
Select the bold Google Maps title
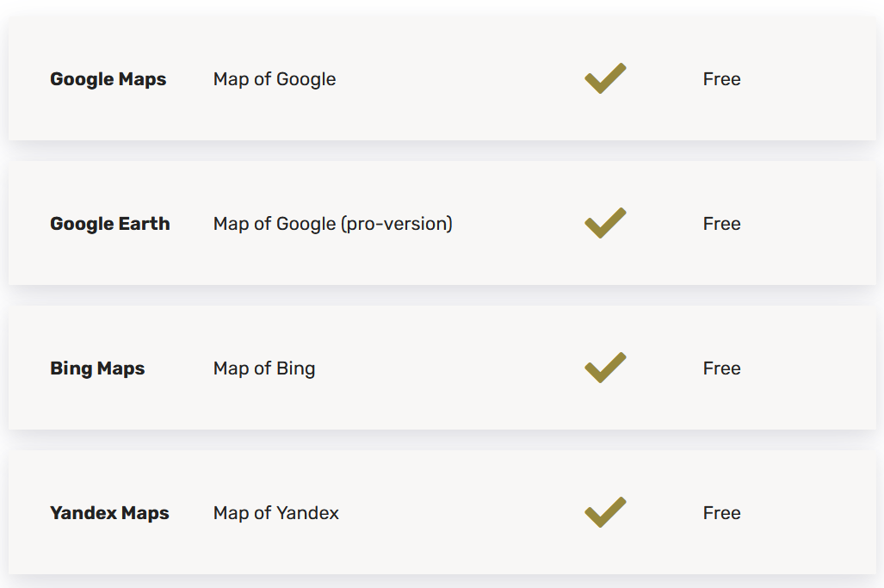click(108, 79)
